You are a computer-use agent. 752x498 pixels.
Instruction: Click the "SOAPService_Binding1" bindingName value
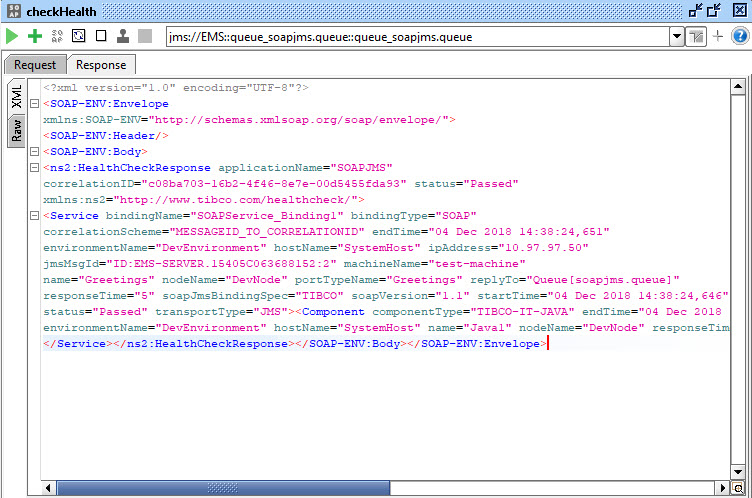click(x=267, y=215)
